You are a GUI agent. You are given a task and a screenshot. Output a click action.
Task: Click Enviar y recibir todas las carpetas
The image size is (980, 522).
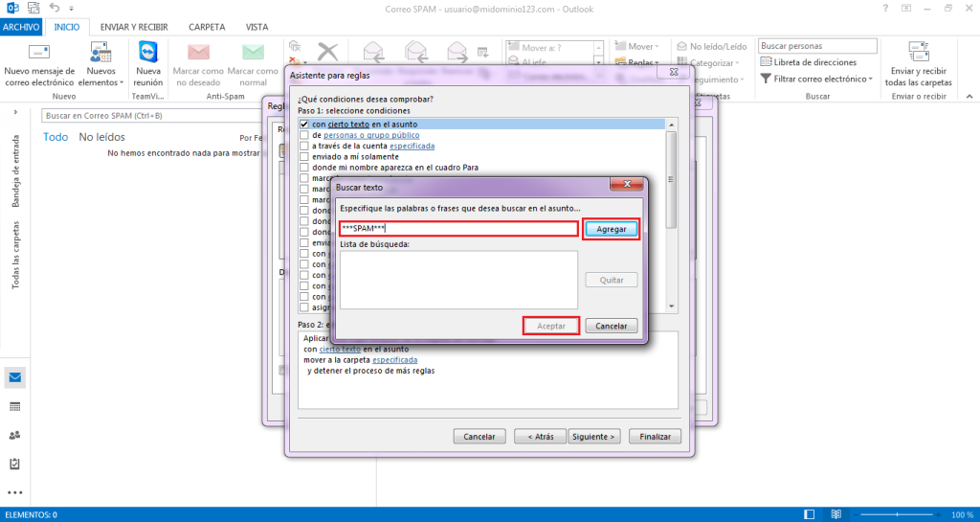tap(918, 65)
